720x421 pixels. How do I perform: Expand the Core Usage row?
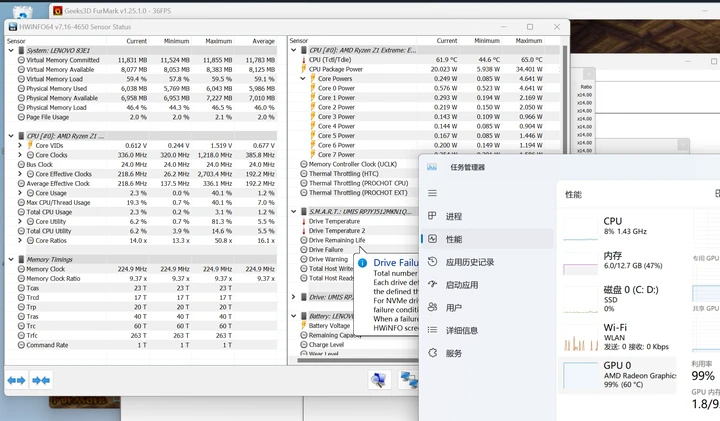point(20,193)
